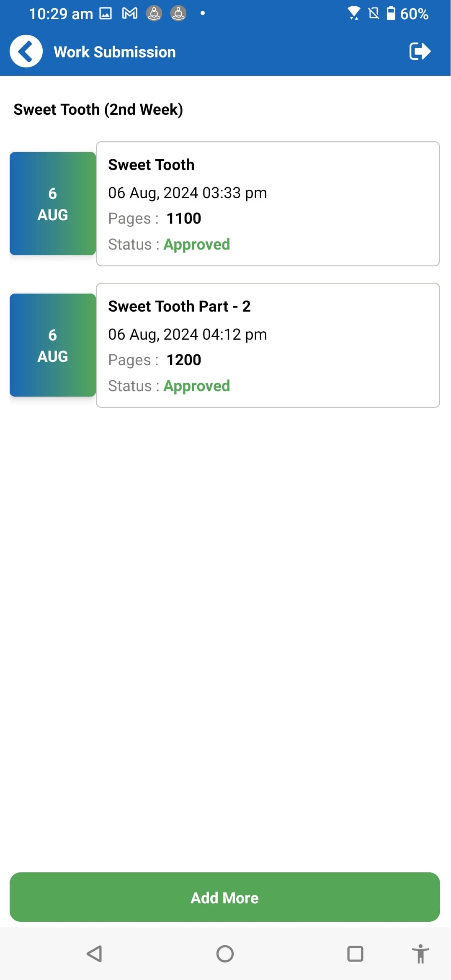451x980 pixels.
Task: Open recent apps square button
Action: point(355,954)
